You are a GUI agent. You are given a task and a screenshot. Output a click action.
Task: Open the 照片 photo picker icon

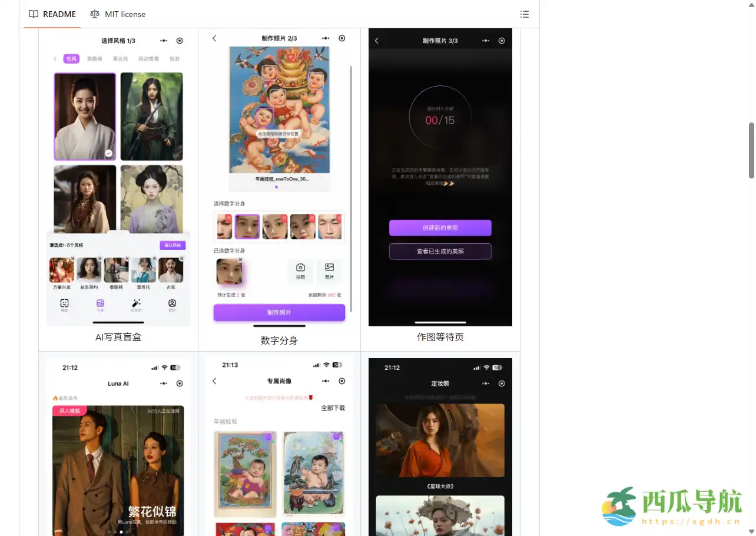tap(330, 267)
